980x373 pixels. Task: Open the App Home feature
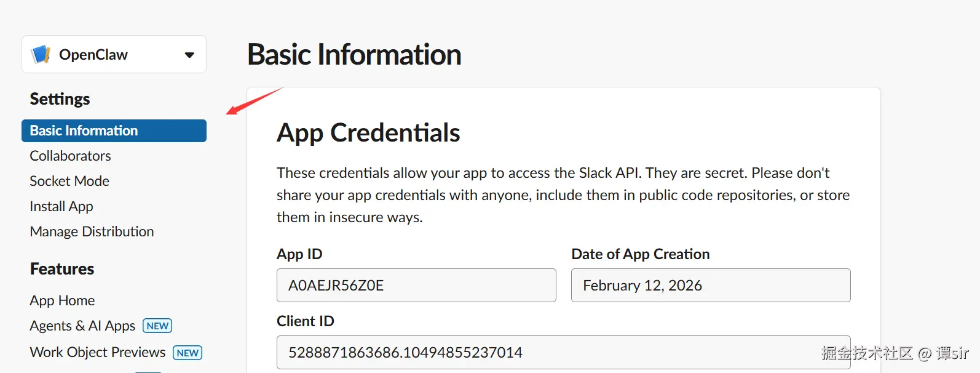pyautogui.click(x=62, y=300)
